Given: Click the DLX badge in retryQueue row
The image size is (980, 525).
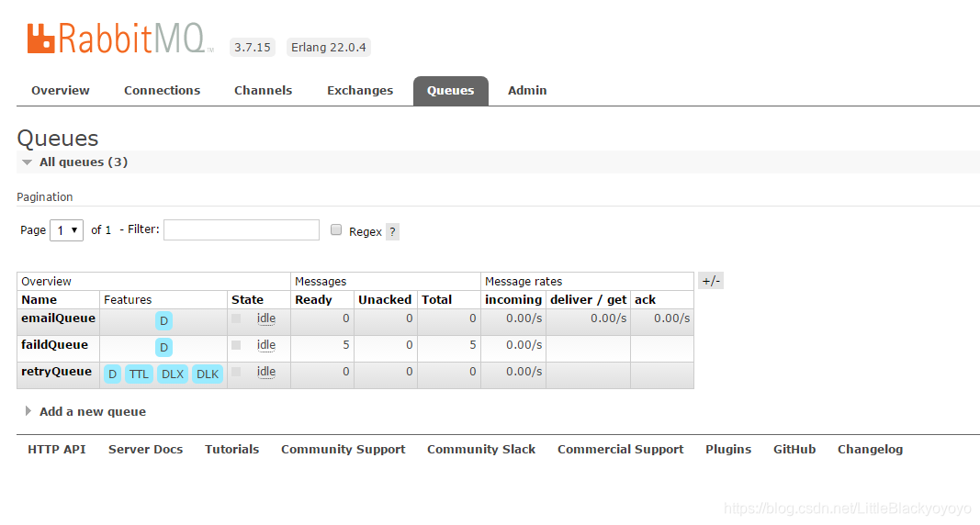Looking at the screenshot, I should 172,374.
